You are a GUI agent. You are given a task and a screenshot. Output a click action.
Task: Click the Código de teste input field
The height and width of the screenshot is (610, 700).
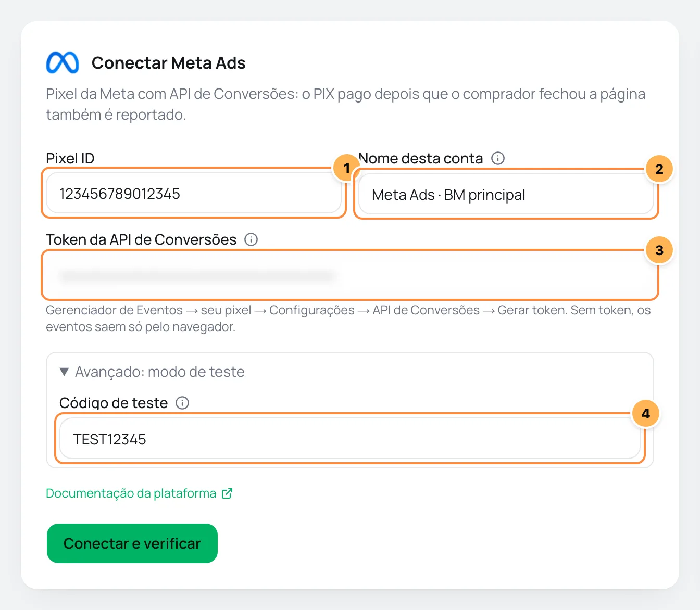coord(350,439)
